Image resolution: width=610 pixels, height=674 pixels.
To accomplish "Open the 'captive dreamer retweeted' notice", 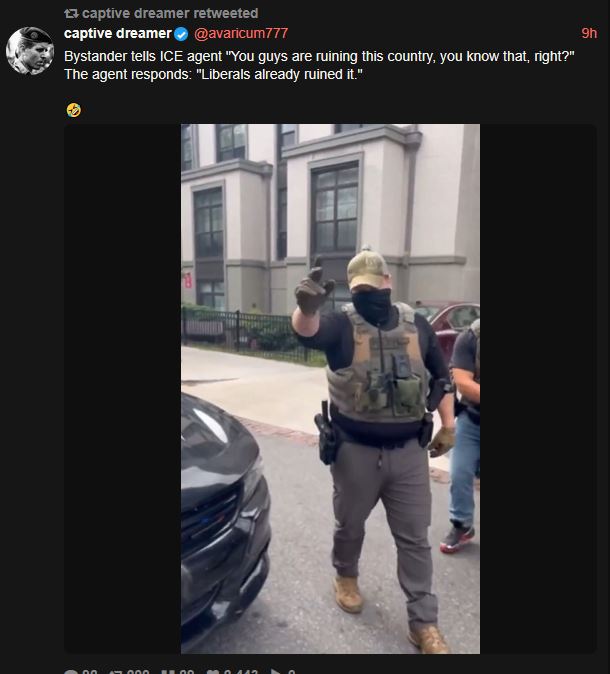I will tap(161, 13).
